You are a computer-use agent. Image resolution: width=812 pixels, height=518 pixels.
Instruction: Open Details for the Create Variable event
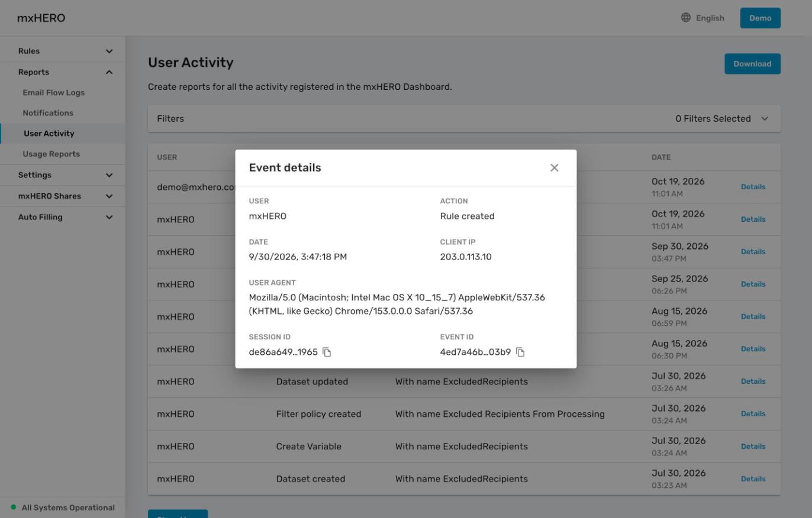pyautogui.click(x=753, y=447)
